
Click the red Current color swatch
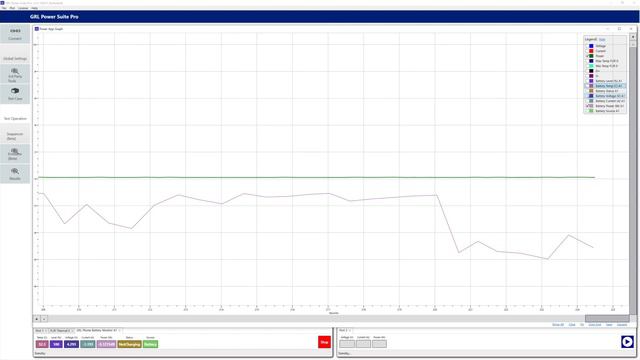pyautogui.click(x=591, y=51)
